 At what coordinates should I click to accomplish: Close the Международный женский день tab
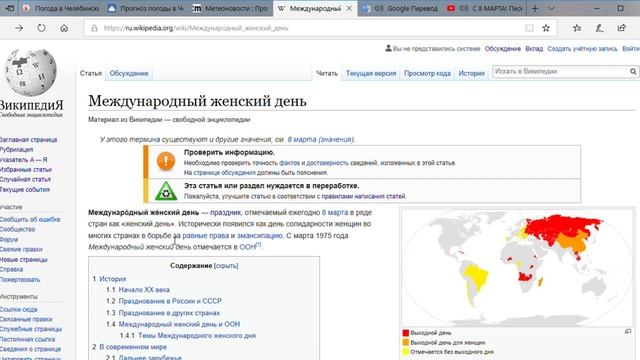tap(349, 8)
